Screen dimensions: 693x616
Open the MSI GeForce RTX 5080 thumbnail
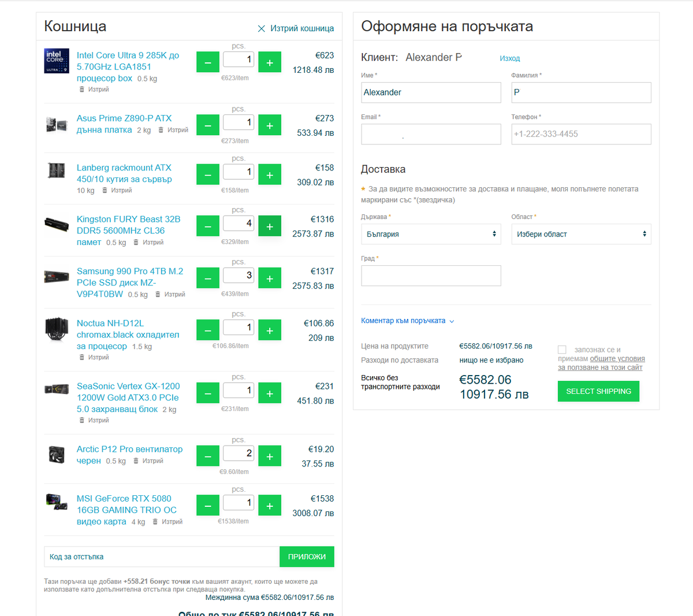(x=57, y=502)
